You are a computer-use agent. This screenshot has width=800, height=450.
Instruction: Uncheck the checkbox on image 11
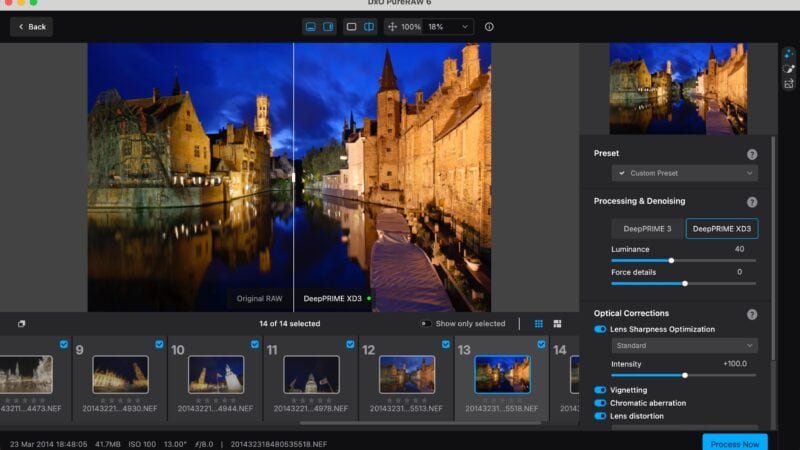tap(350, 344)
